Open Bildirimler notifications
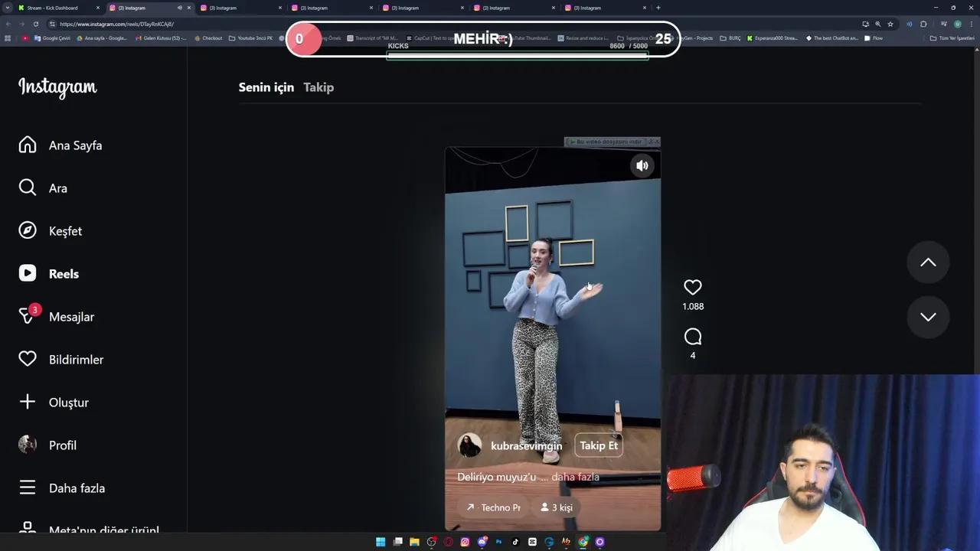 point(61,360)
